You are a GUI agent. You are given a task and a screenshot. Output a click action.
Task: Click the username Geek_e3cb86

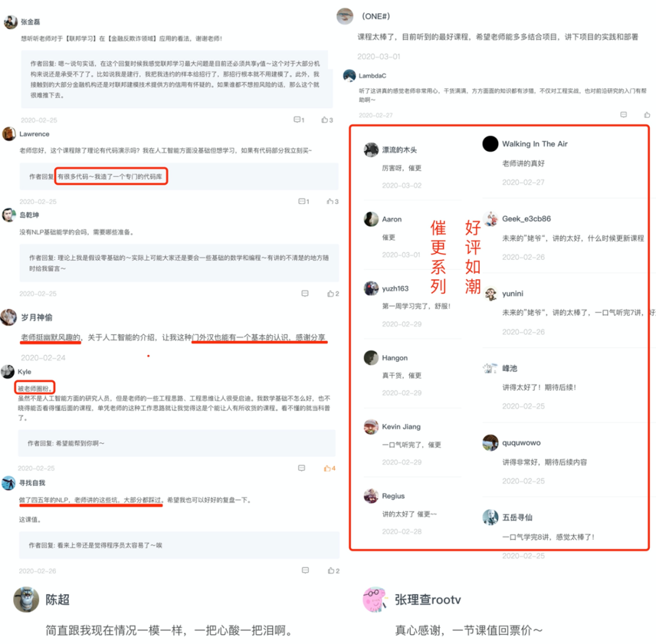526,219
